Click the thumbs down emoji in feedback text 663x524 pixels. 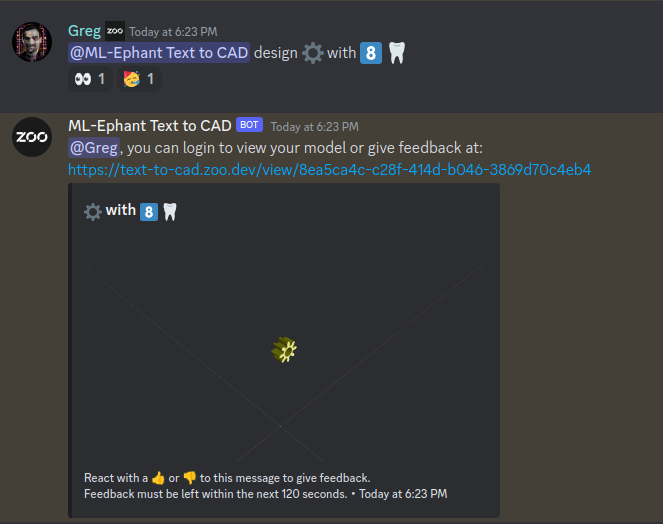click(x=190, y=478)
